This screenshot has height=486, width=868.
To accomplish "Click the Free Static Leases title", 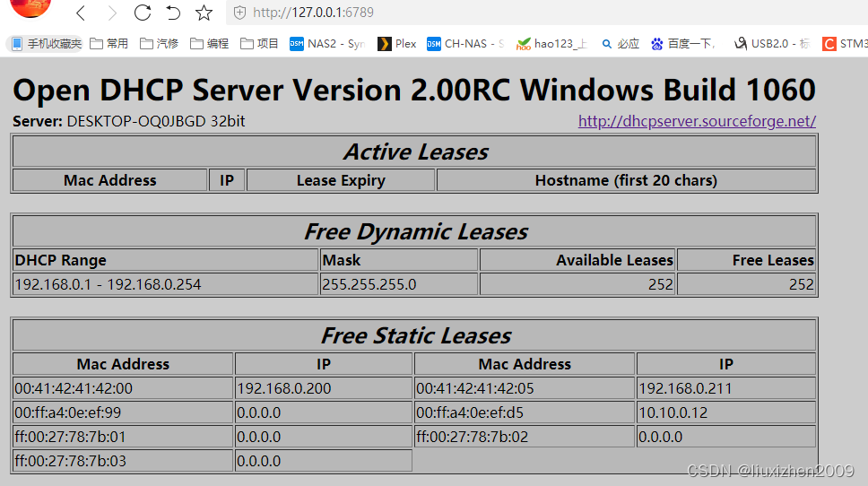I will point(414,335).
